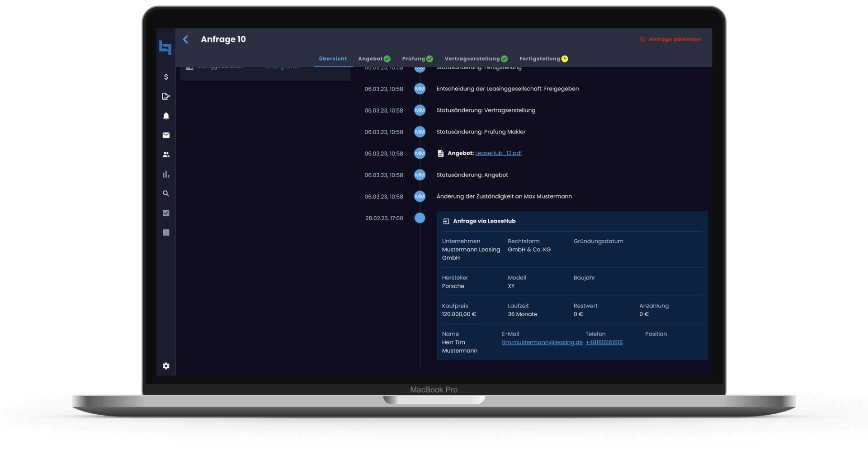This screenshot has height=469, width=868.
Task: Click the tim.mustermann@leasing.de email link
Action: (x=542, y=342)
